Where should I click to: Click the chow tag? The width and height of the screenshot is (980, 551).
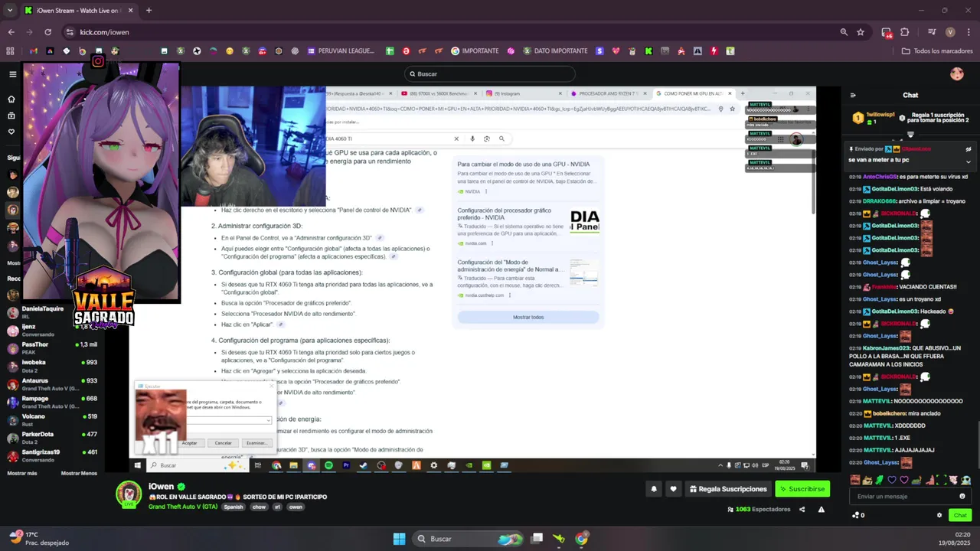(259, 507)
